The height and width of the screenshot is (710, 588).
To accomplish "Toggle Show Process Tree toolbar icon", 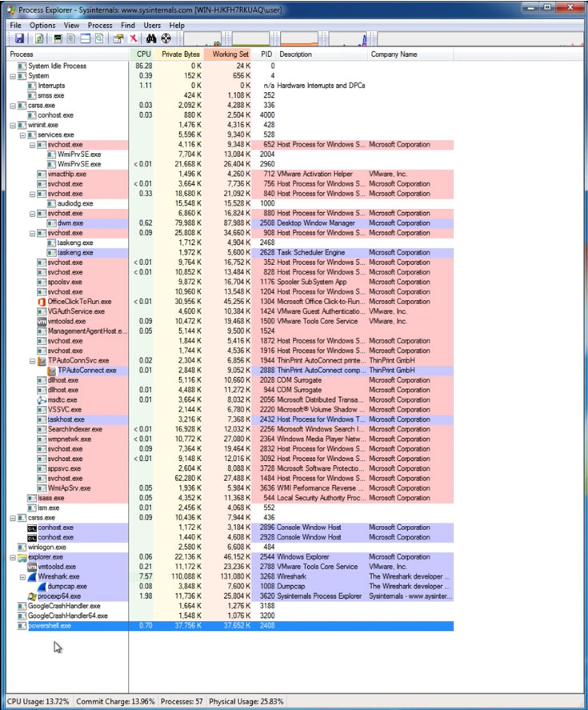I will tap(71, 38).
